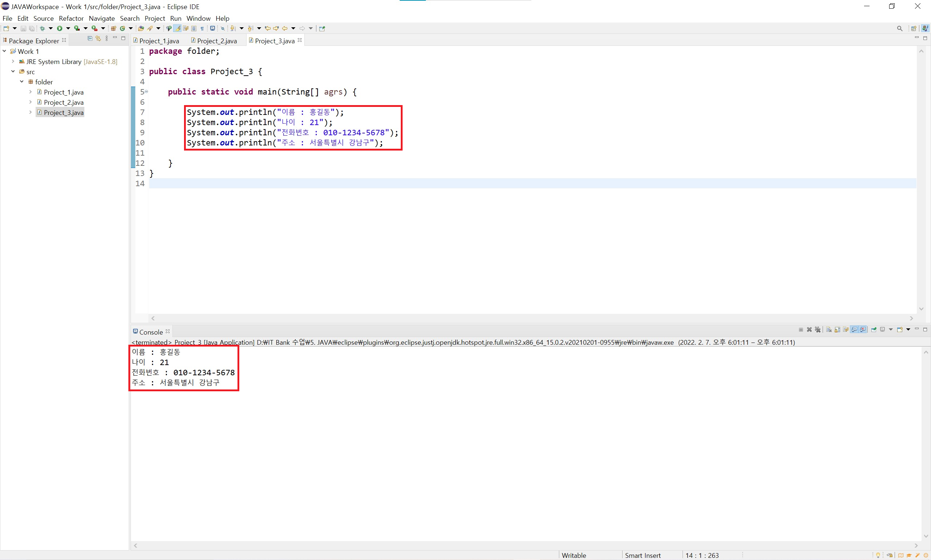Toggle Scroll Lock in Console toolbar

point(837,330)
